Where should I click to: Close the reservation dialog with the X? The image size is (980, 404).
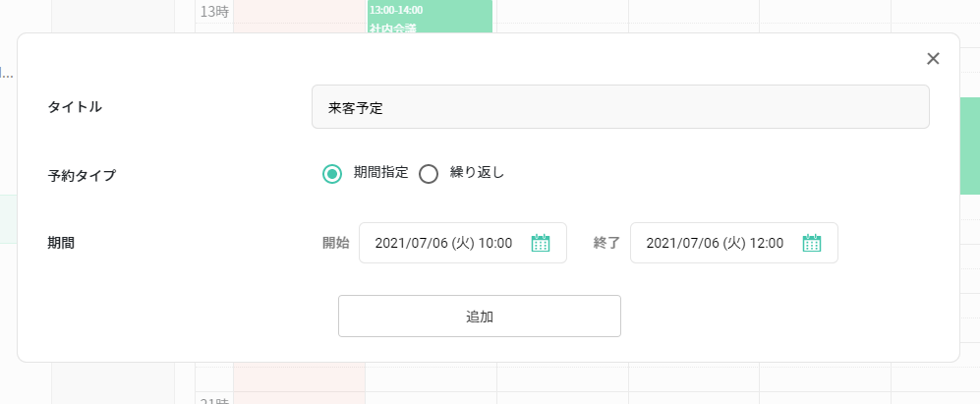click(x=933, y=59)
